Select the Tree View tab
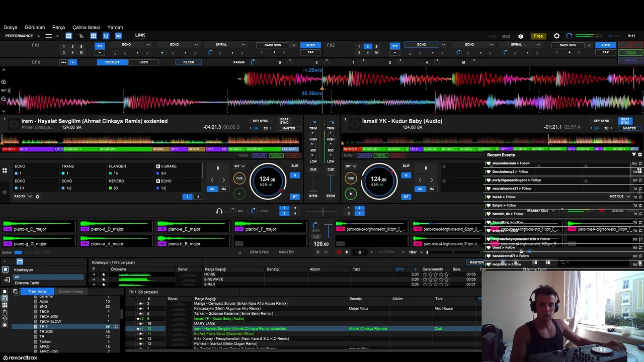This screenshot has height=362, width=644. pyautogui.click(x=37, y=292)
